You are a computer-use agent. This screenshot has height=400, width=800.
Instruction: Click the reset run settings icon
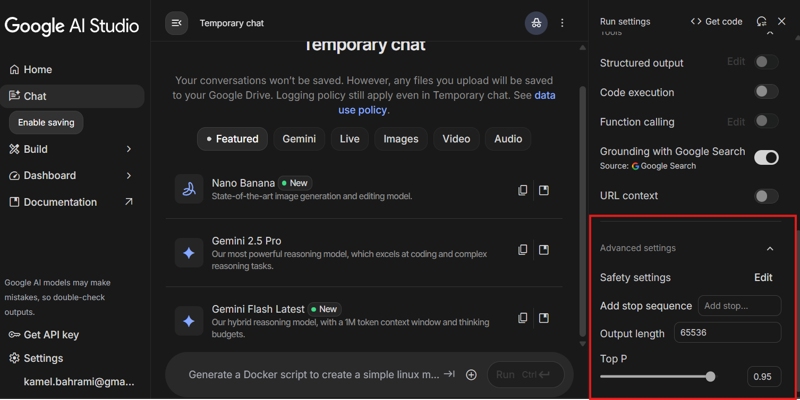(761, 21)
